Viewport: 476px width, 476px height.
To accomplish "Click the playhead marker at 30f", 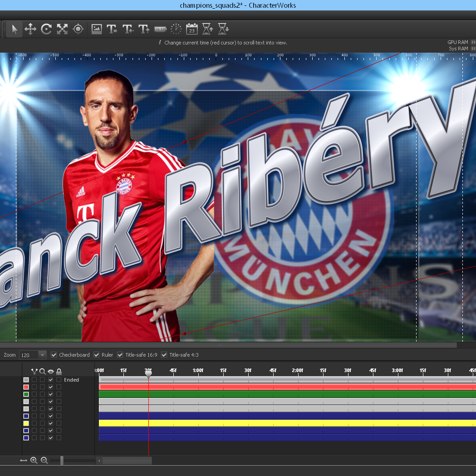I will 148,374.
